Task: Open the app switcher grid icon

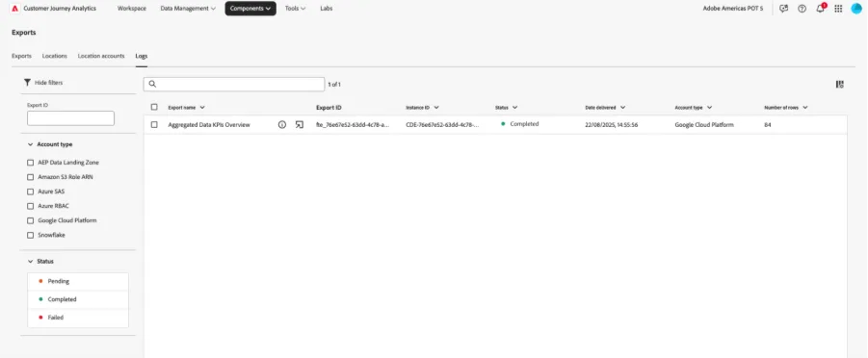Action: click(x=838, y=9)
